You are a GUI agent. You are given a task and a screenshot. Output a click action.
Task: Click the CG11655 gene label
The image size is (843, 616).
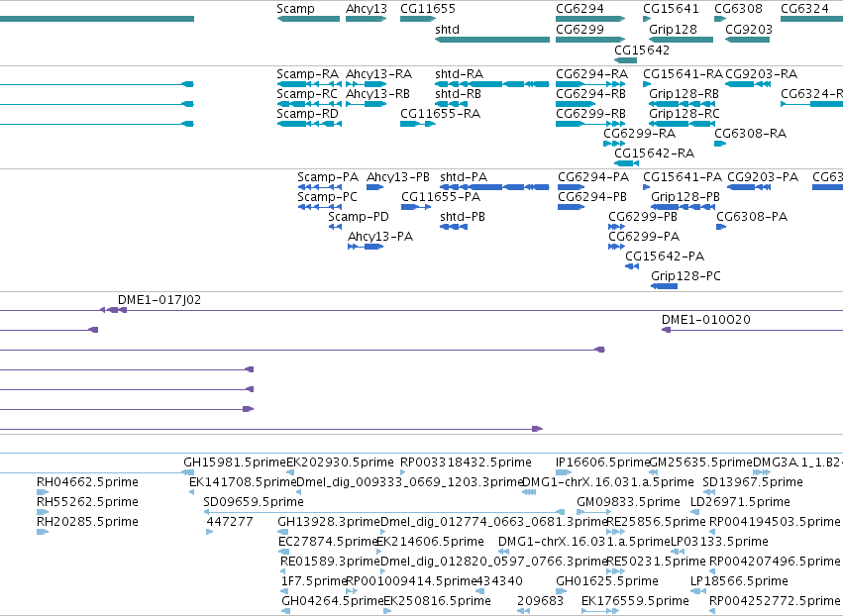pos(427,9)
